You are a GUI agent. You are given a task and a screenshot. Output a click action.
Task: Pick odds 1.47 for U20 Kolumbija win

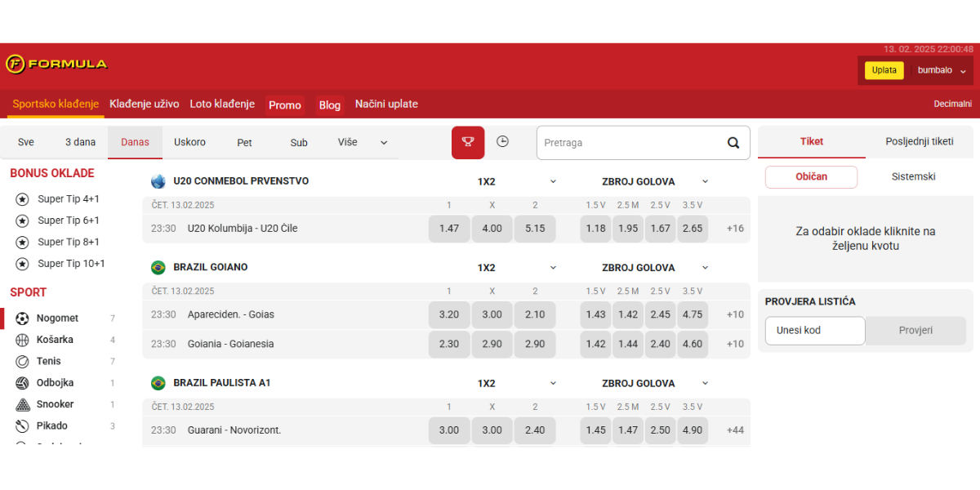449,229
